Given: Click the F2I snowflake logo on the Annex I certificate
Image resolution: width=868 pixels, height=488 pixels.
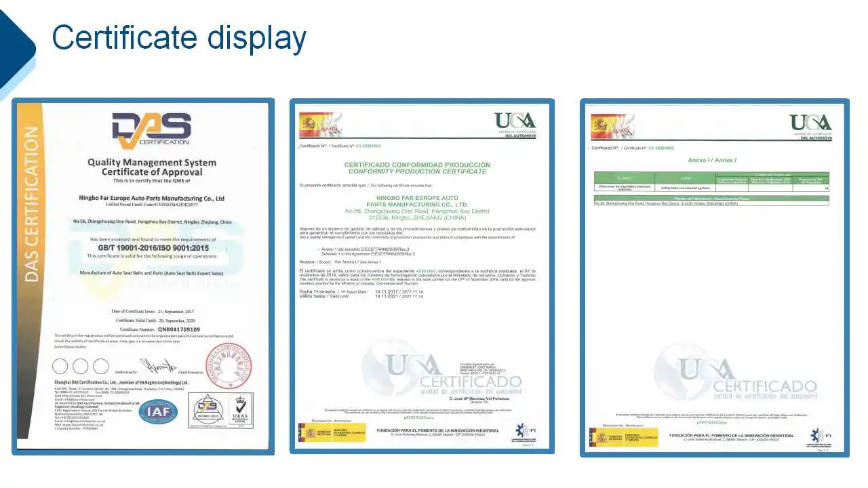Looking at the screenshot, I should pos(819,438).
